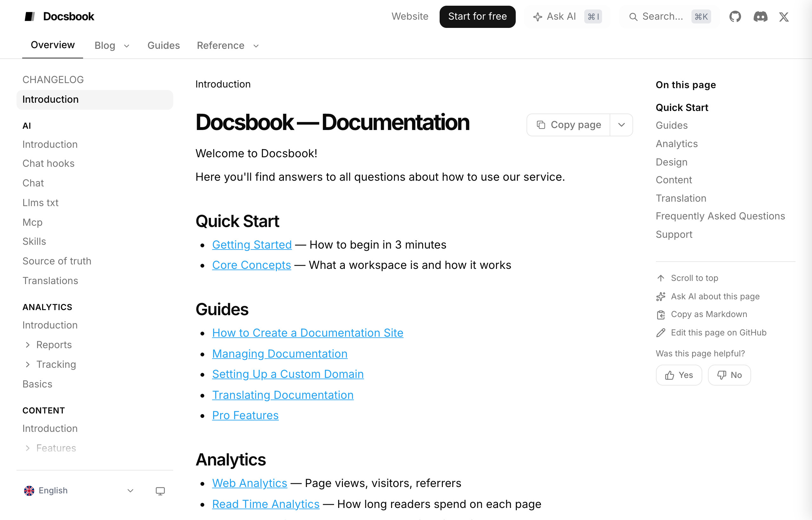Open the Managing Documentation link

pos(280,354)
